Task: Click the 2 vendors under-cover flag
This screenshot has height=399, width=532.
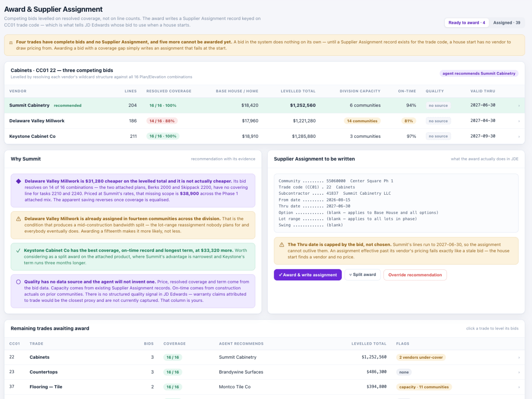Action: point(421,357)
